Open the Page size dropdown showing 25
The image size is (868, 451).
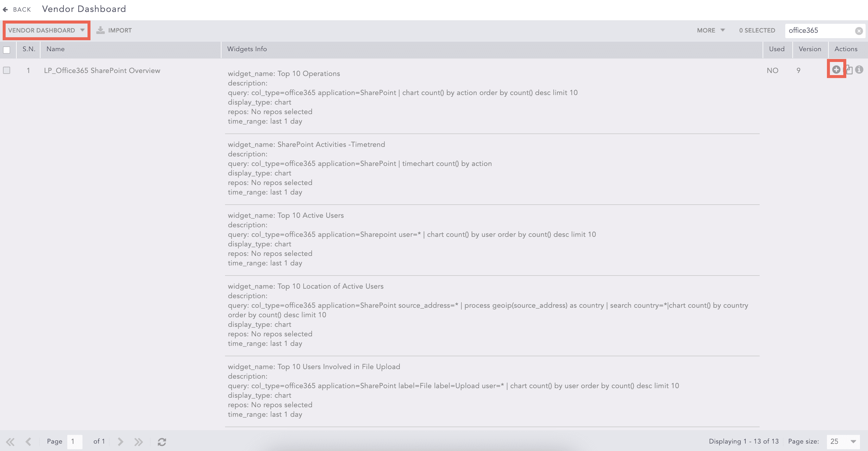tap(843, 441)
